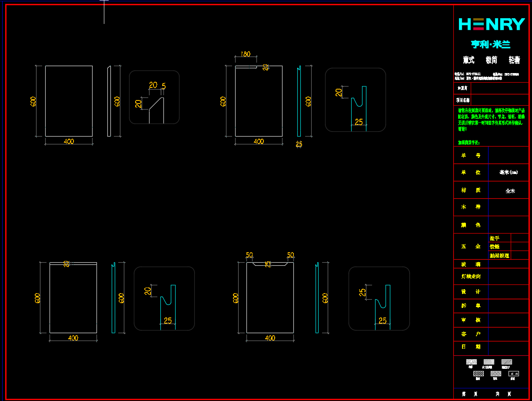This screenshot has width=532, height=401.
Task: Select the 180 dimension text
Action: point(246,54)
